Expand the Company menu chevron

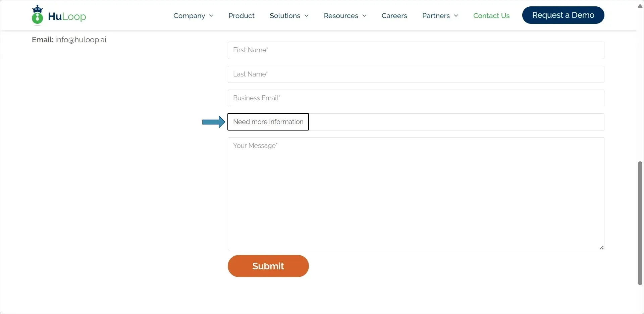pyautogui.click(x=211, y=16)
